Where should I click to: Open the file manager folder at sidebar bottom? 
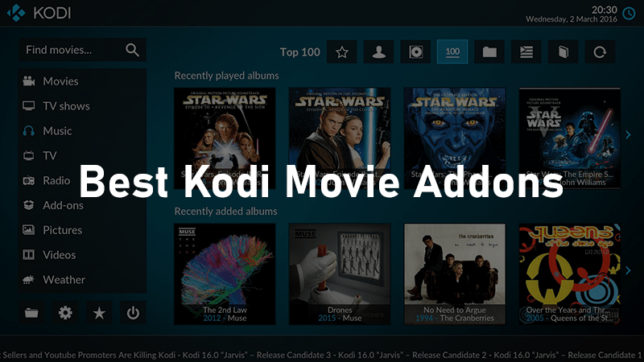(31, 313)
